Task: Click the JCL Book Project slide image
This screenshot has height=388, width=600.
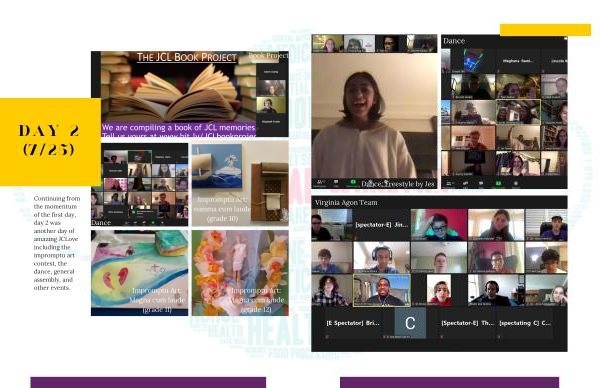Action: (190, 94)
